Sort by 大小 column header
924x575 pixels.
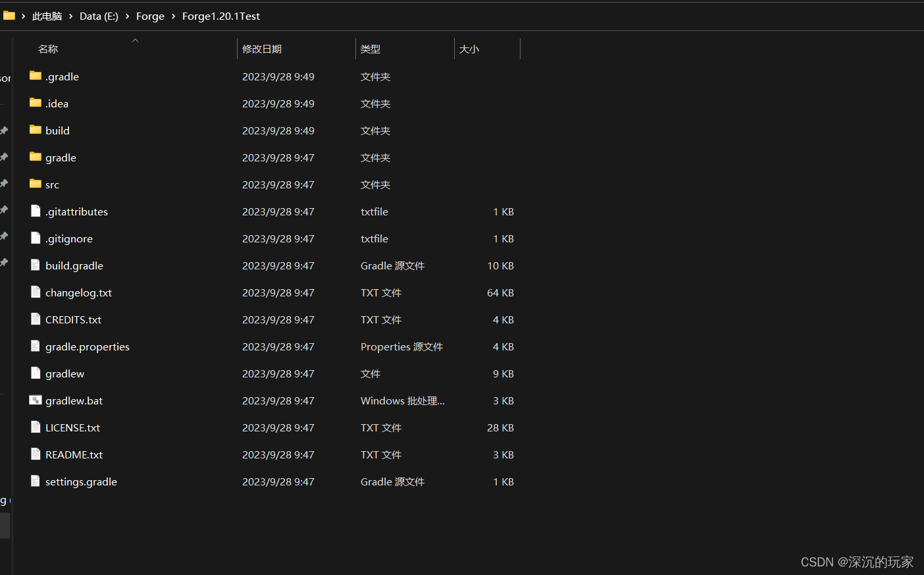[x=469, y=49]
